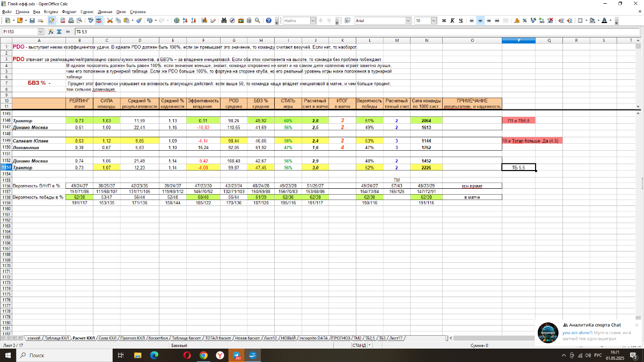Viewport: 644px width, 362px height.
Task: Show Draw functions
Action: tap(213, 20)
